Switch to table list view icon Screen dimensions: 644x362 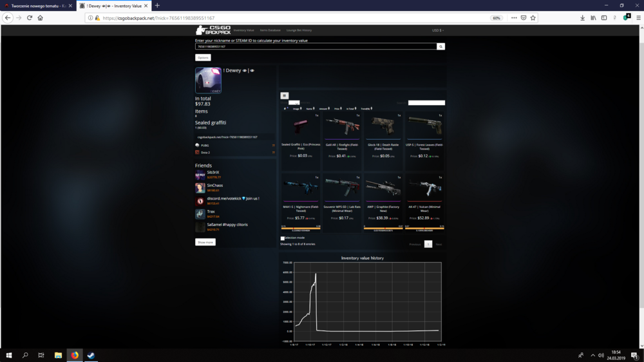click(x=284, y=96)
